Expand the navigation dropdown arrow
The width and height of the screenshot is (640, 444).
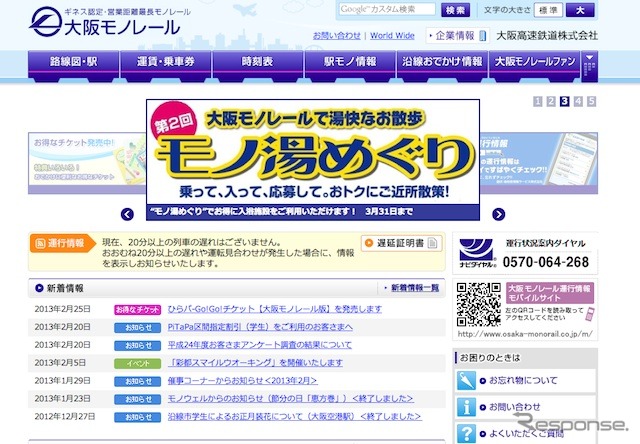tap(589, 64)
